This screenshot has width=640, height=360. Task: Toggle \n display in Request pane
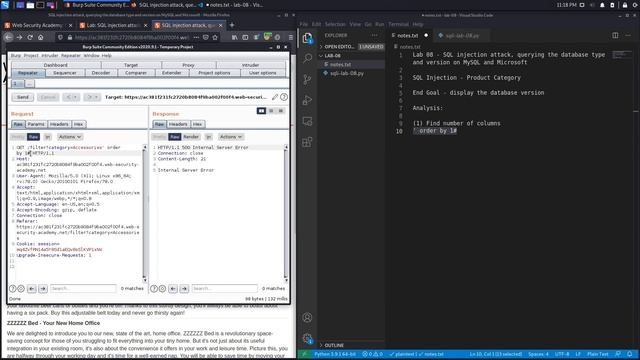pyautogui.click(x=47, y=137)
